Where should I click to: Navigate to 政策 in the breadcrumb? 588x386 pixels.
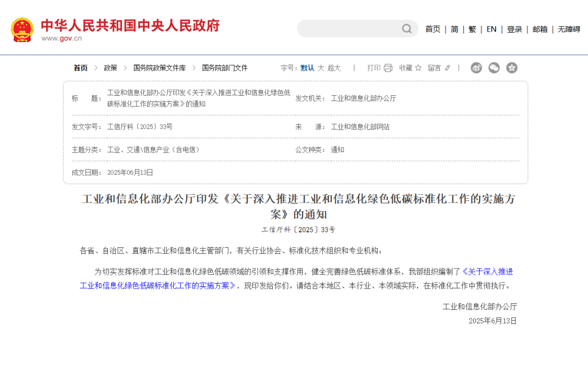[110, 68]
